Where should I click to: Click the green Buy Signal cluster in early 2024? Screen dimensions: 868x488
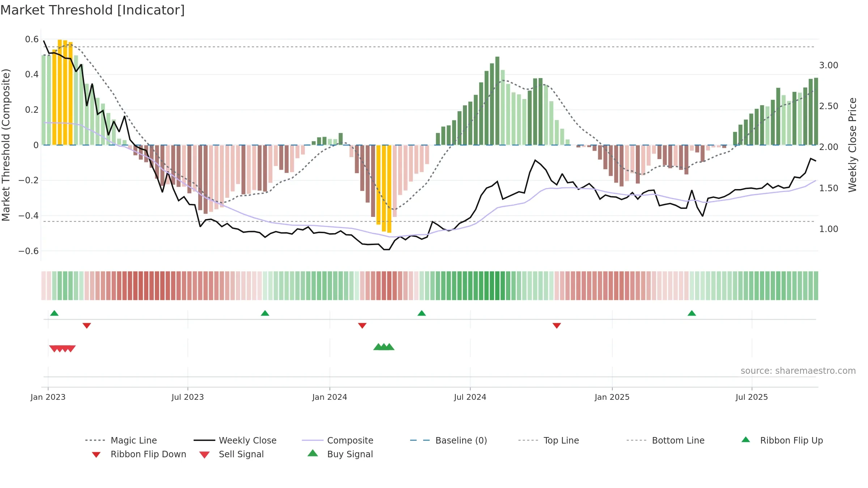click(384, 347)
